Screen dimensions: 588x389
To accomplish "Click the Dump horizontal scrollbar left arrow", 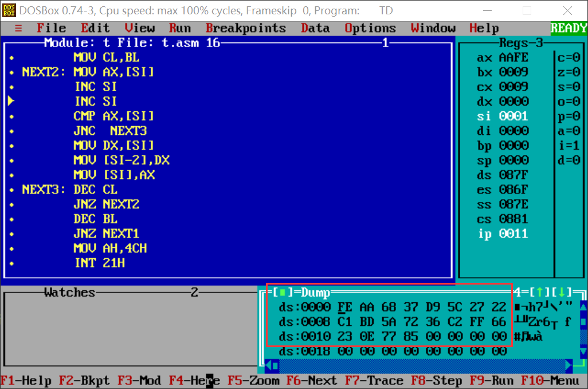I will 268,365.
